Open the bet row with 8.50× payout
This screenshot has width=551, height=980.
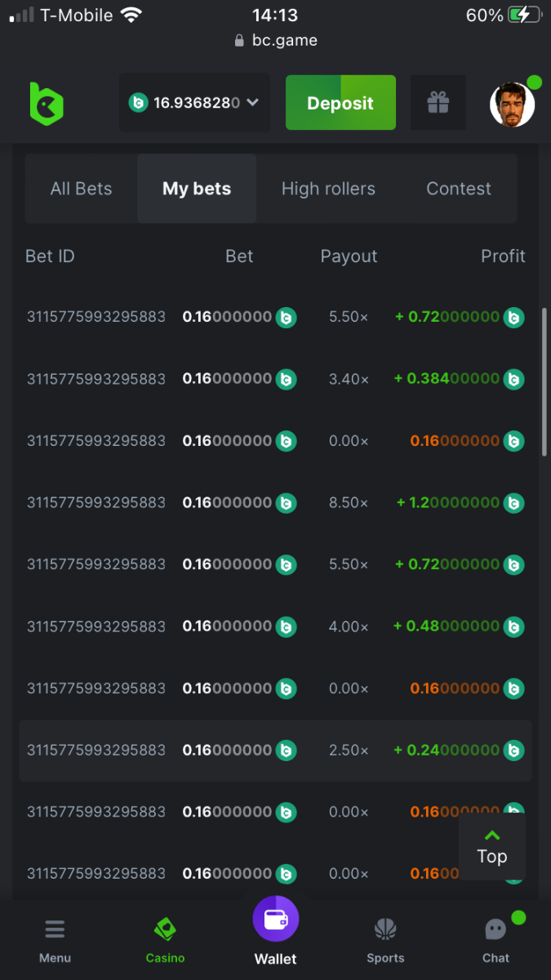275,503
